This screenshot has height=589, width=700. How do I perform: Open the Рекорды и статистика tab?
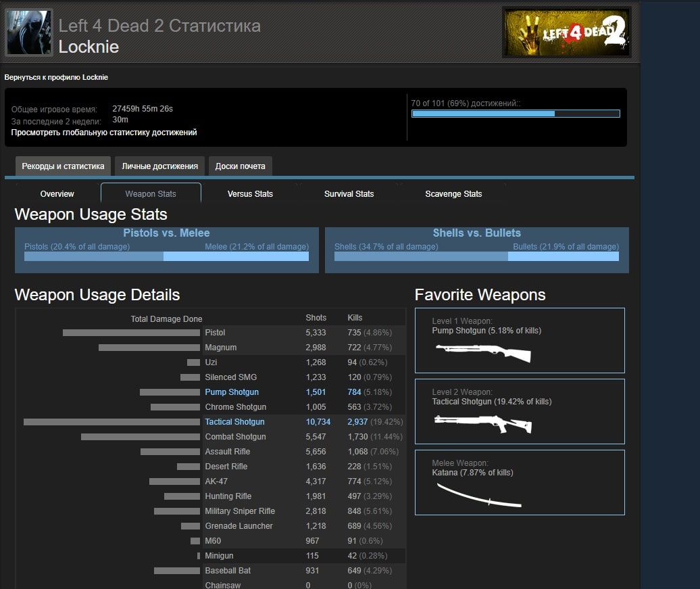pyautogui.click(x=63, y=166)
